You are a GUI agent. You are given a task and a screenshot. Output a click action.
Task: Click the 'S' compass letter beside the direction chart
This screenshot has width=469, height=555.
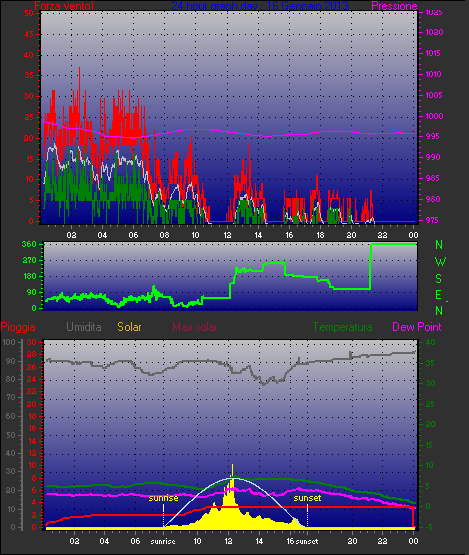click(x=439, y=279)
